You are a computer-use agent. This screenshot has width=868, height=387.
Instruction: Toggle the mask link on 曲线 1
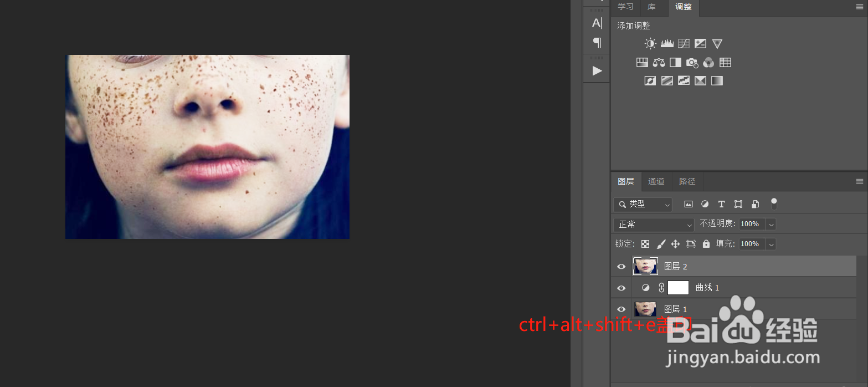click(x=661, y=288)
